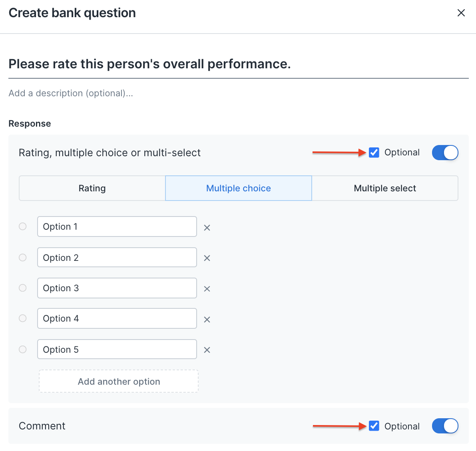Screen dimensions: 476x451
Task: Disable the Comment toggle switch
Action: pos(445,426)
